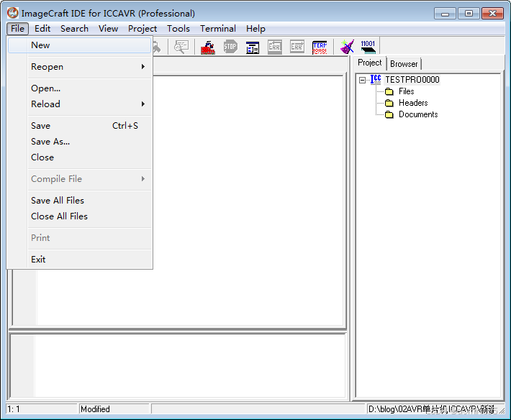The width and height of the screenshot is (511, 420).
Task: Click the Documents folder icon
Action: [x=389, y=114]
